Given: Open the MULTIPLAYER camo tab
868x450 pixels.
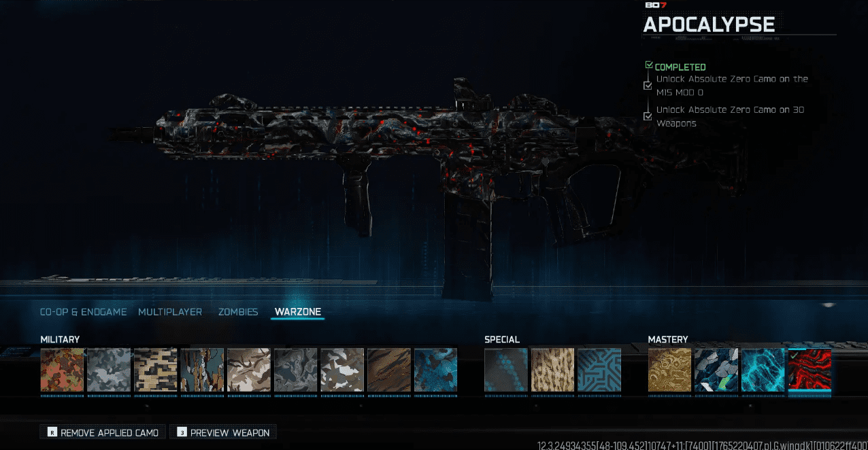Looking at the screenshot, I should [x=170, y=311].
